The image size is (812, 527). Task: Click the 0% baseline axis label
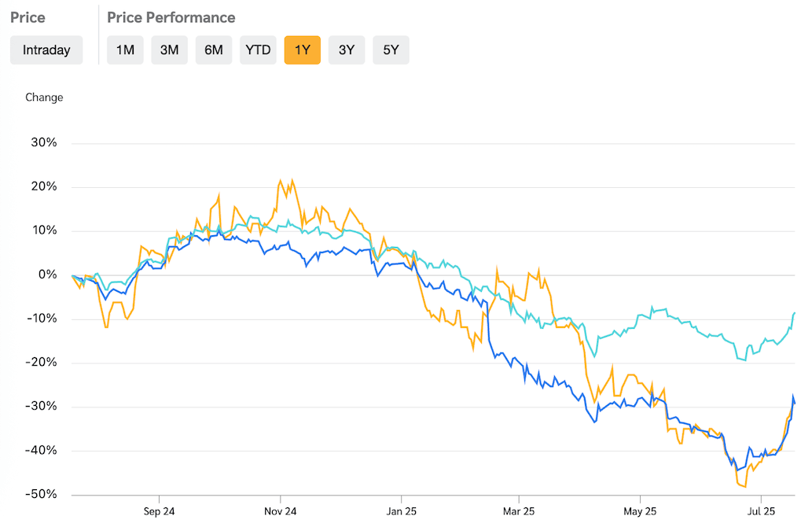pos(48,275)
